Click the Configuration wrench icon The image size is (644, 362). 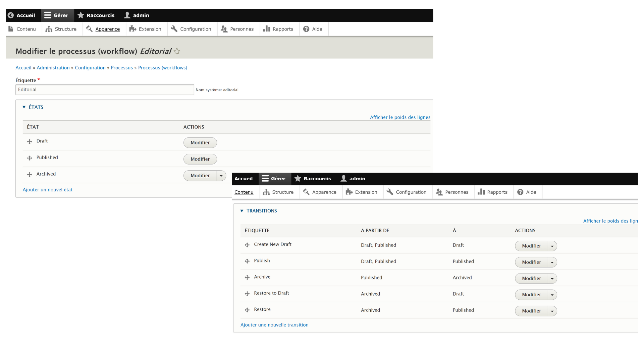coord(174,29)
